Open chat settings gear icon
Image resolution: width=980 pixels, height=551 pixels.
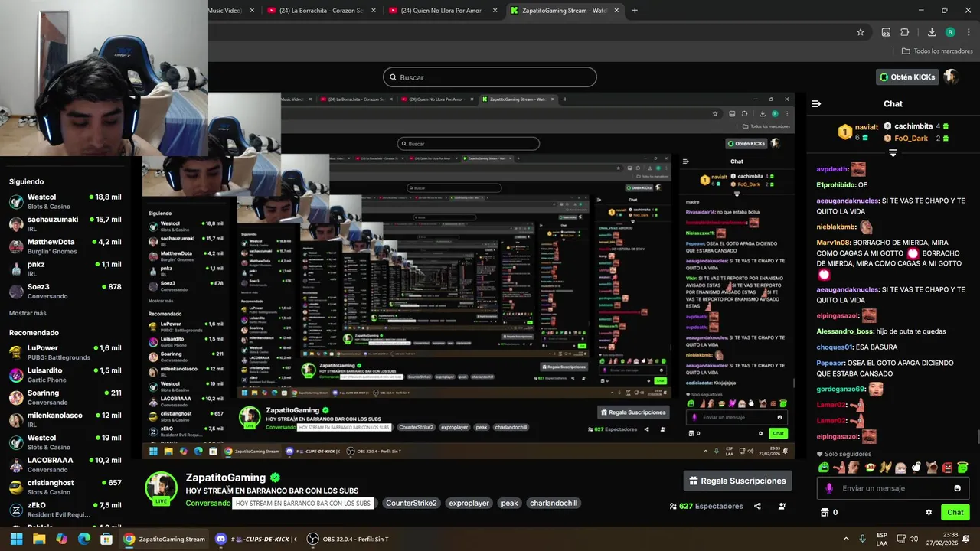pyautogui.click(x=929, y=512)
